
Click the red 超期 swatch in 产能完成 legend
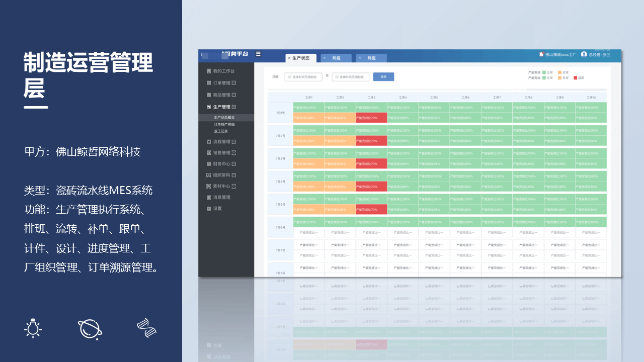coord(576,78)
